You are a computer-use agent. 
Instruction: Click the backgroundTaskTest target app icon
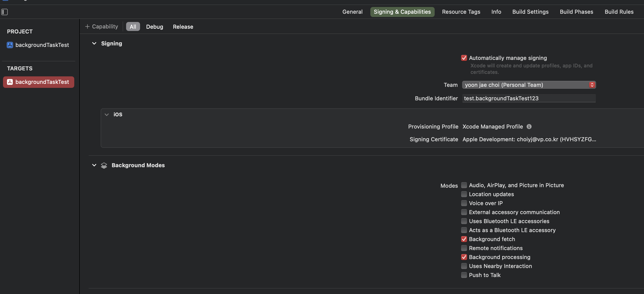[10, 82]
